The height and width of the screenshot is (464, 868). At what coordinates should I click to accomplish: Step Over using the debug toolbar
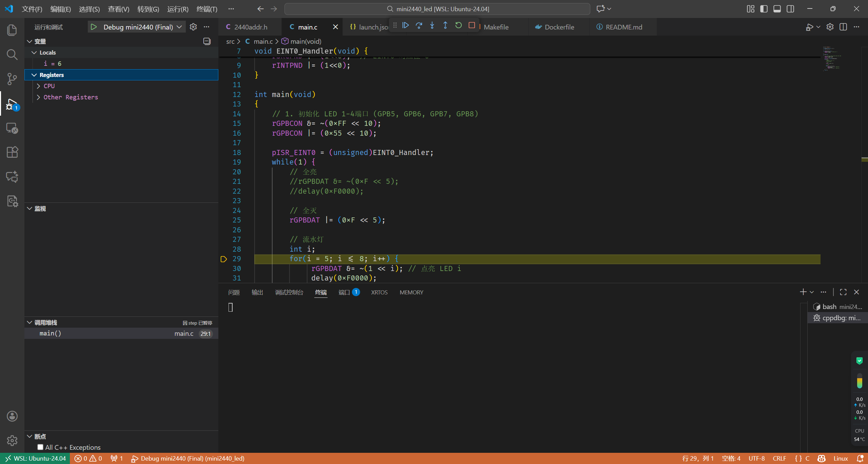coord(419,25)
